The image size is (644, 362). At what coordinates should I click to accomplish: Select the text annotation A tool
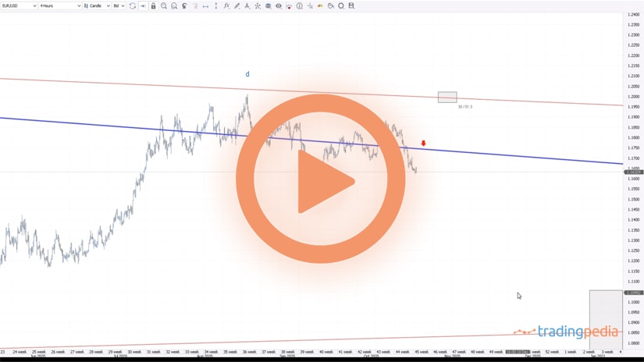click(x=247, y=5)
